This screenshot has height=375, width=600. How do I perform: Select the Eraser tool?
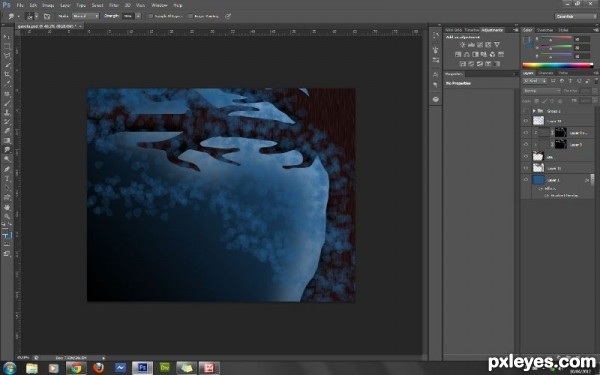click(x=7, y=131)
